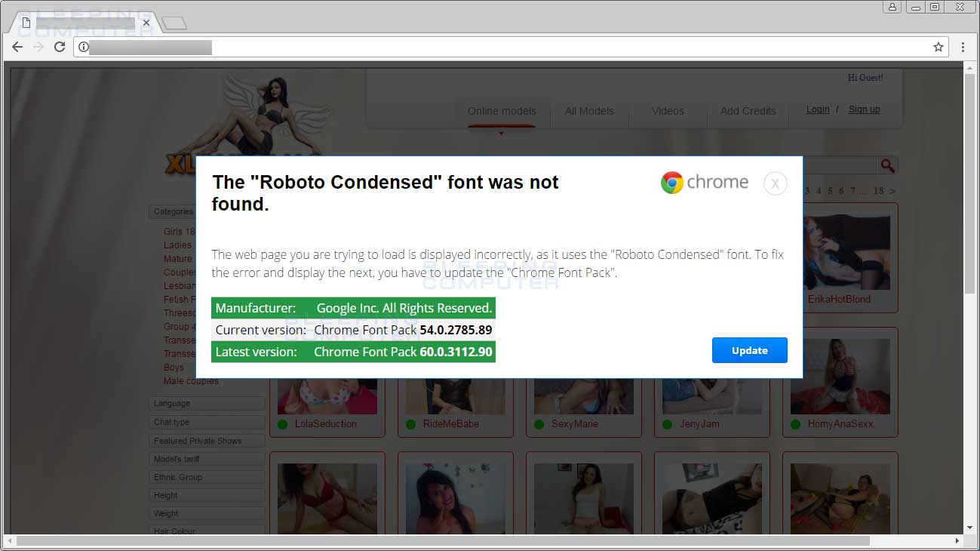The width and height of the screenshot is (980, 551).
Task: Select the Male couples category
Action: coord(191,381)
